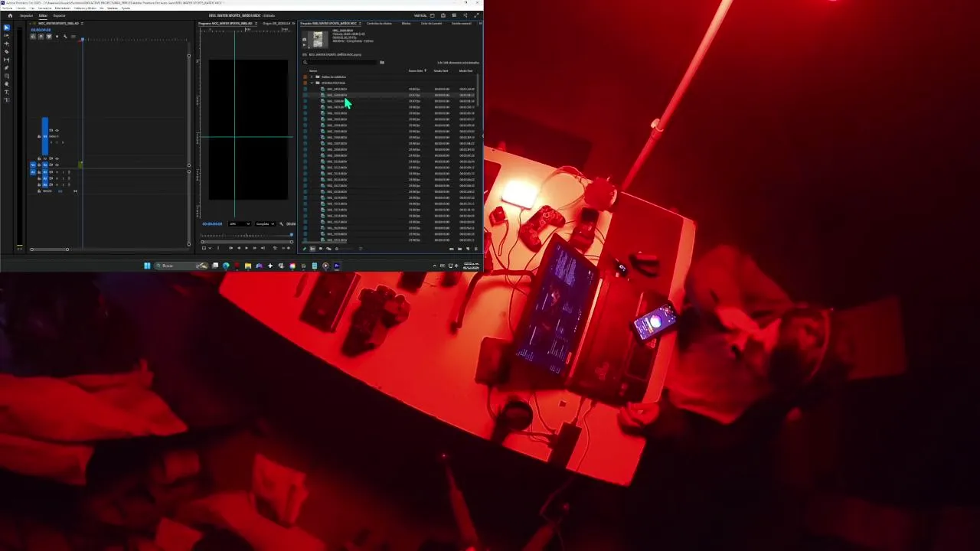Screen dimensions: 980x551
Task: Toggle V1 track lock
Action: [39, 165]
